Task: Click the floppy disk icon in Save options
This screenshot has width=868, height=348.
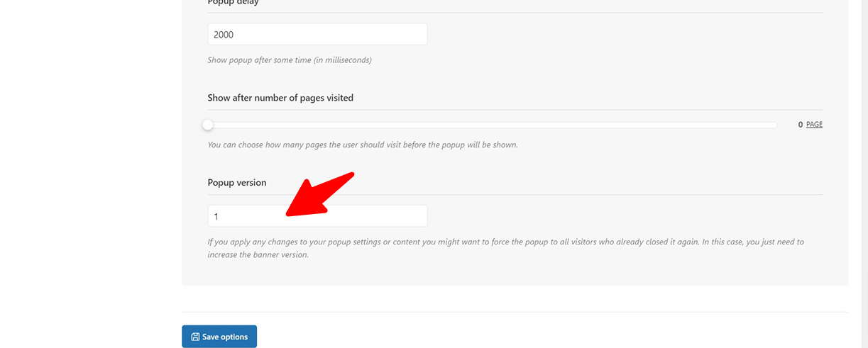Action: 195,337
